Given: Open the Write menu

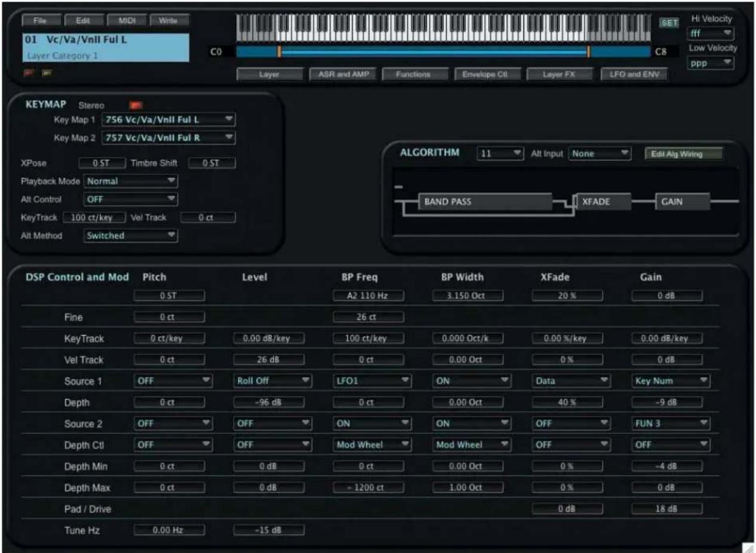Looking at the screenshot, I should [169, 20].
